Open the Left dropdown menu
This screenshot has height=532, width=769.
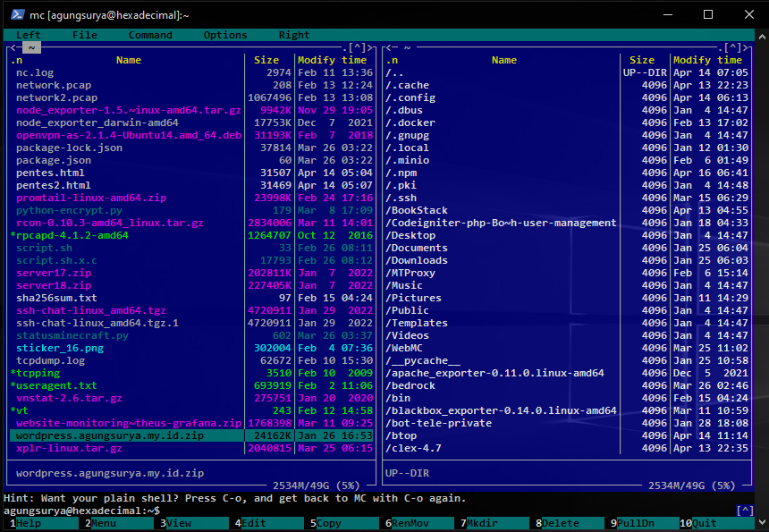tap(29, 35)
